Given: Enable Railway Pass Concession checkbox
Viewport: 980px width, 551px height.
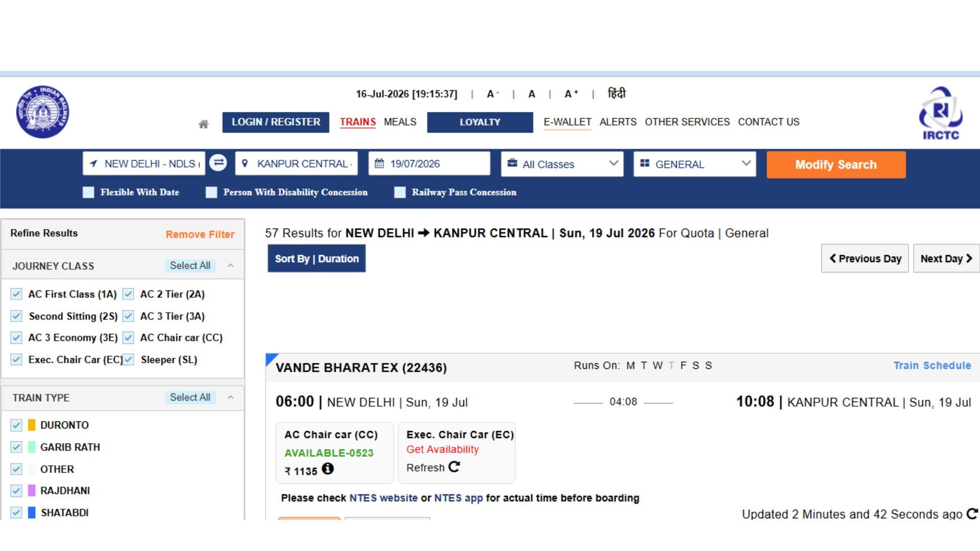Looking at the screenshot, I should click(400, 192).
